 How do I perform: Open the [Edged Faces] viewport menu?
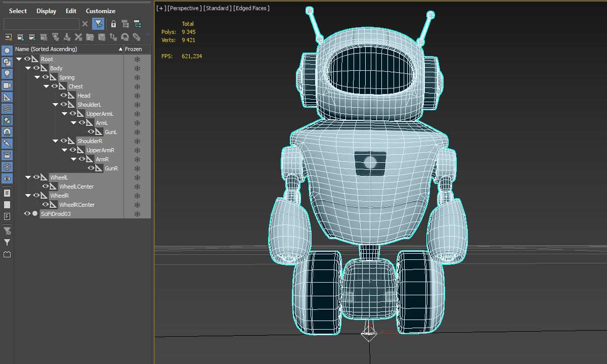[251, 8]
